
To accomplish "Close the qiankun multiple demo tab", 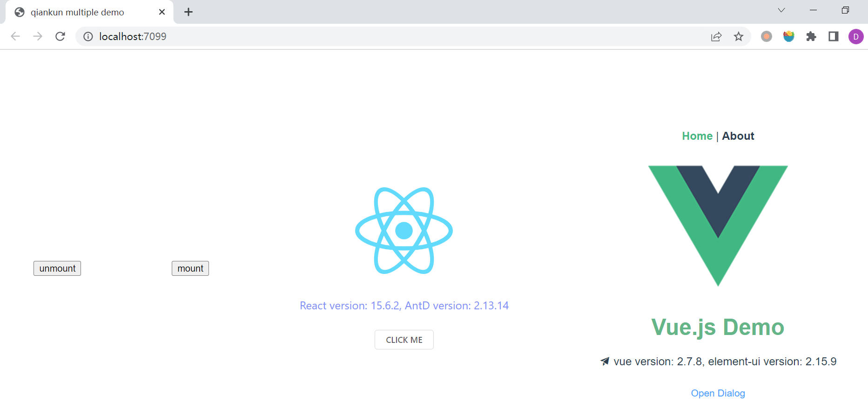I will point(162,12).
